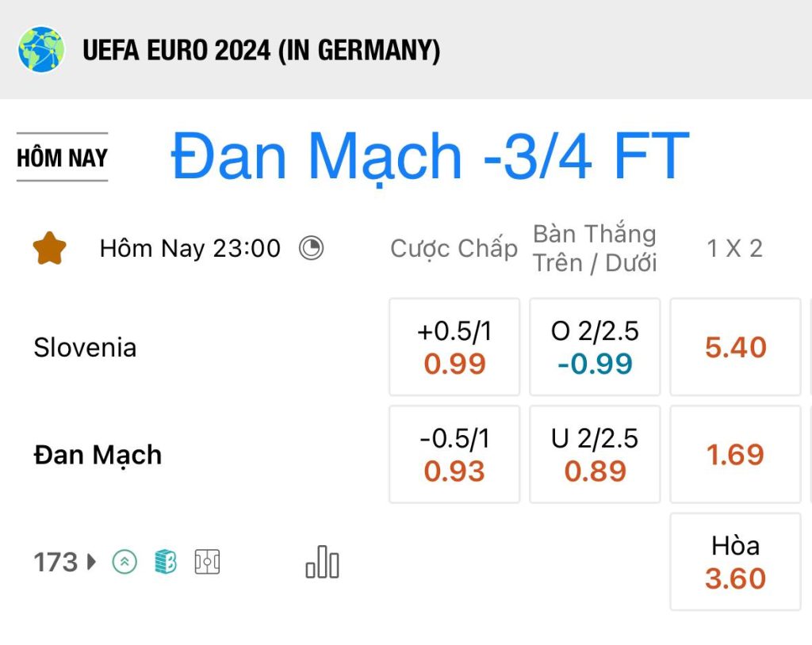
Task: Open the football pitch live view icon
Action: click(207, 562)
